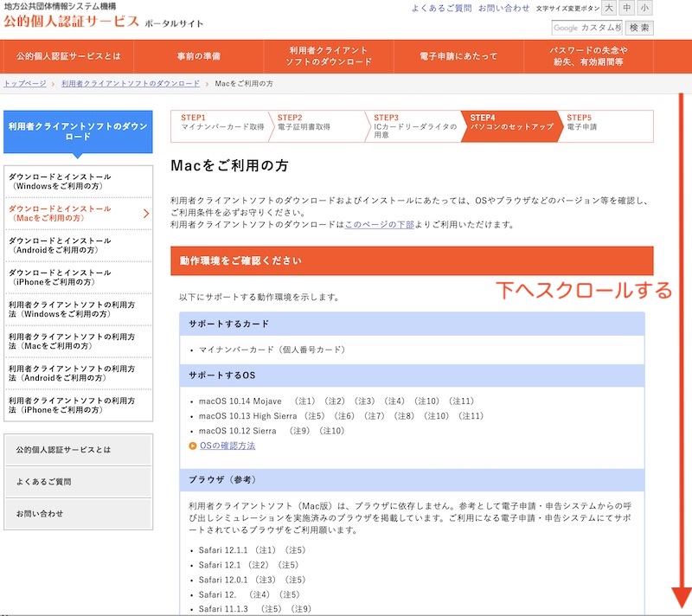Open 利用者クライアントソフトのダウンロード in the orange navigation bar

point(329,56)
